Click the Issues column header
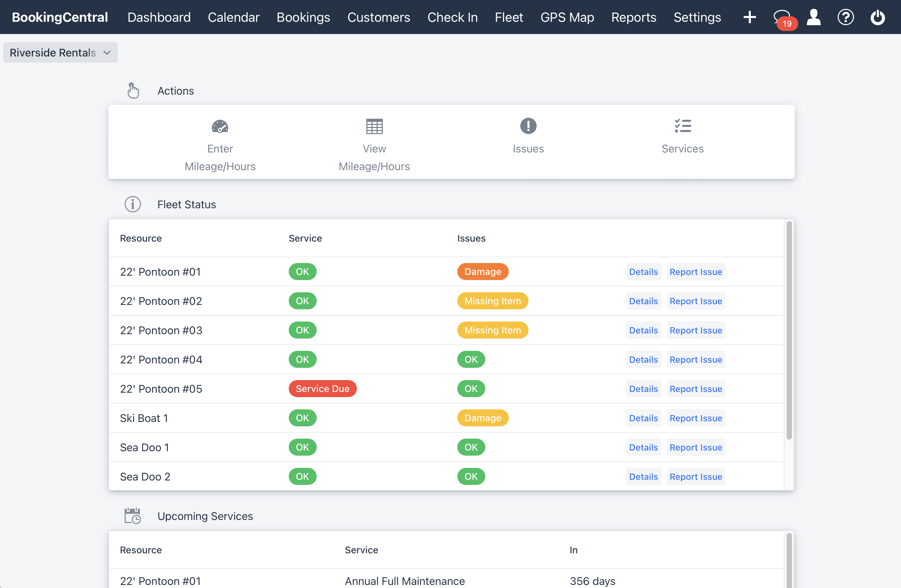The image size is (901, 588). 471,238
